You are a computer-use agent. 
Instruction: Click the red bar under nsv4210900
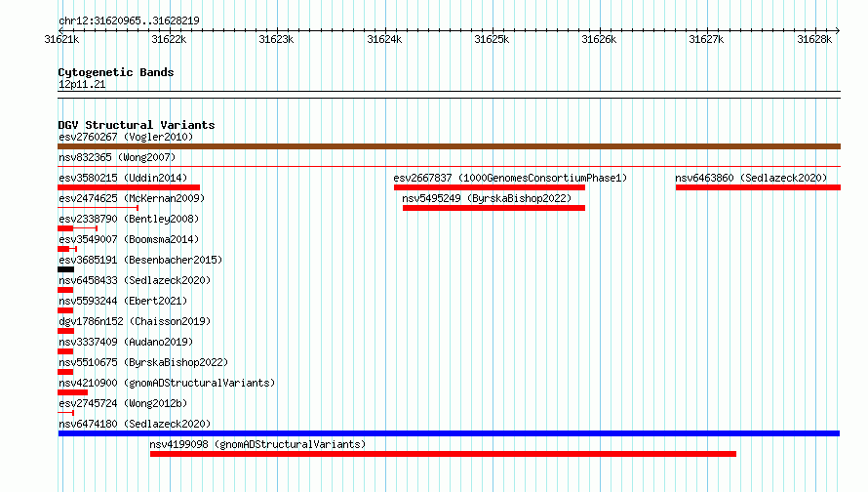pyautogui.click(x=72, y=392)
